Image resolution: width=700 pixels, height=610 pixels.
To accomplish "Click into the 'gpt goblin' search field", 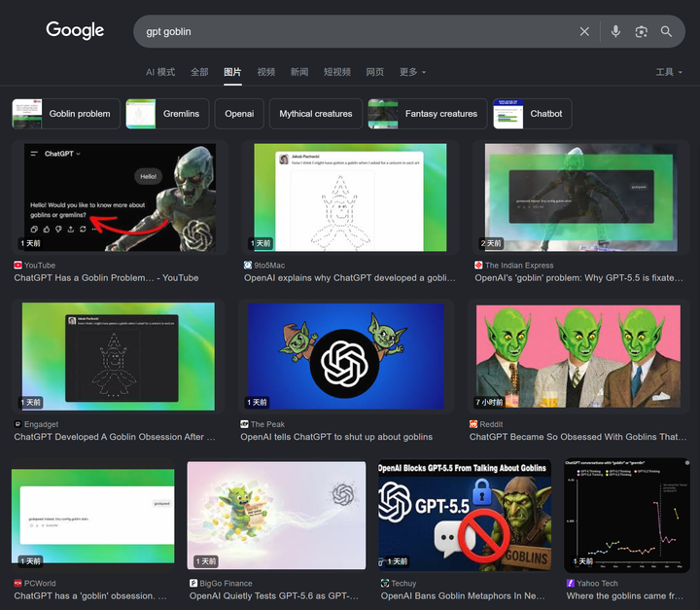I will point(357,31).
